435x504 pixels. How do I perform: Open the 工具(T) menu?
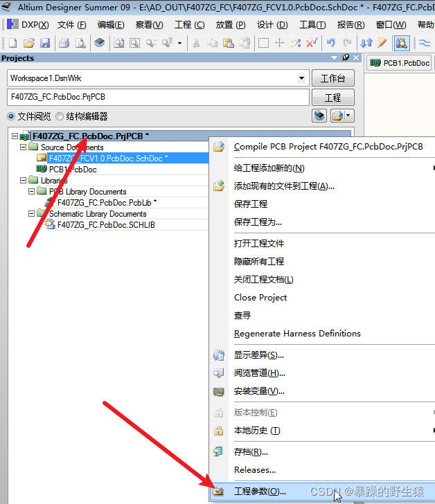(x=312, y=25)
